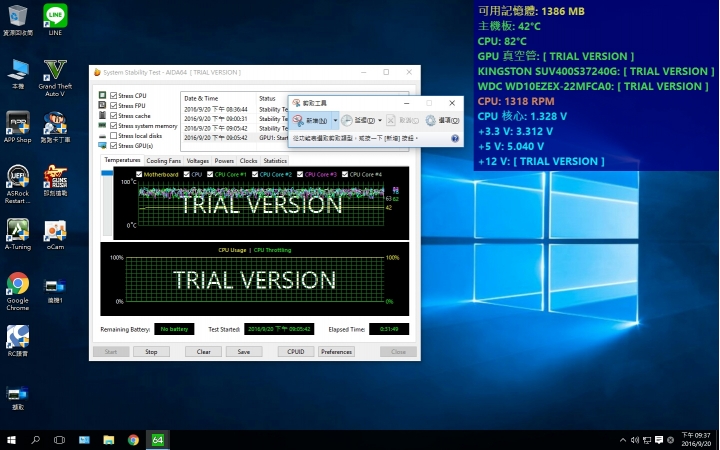Viewport: 720px width, 450px height.
Task: Switch to Chrome on the taskbar
Action: pyautogui.click(x=133, y=440)
